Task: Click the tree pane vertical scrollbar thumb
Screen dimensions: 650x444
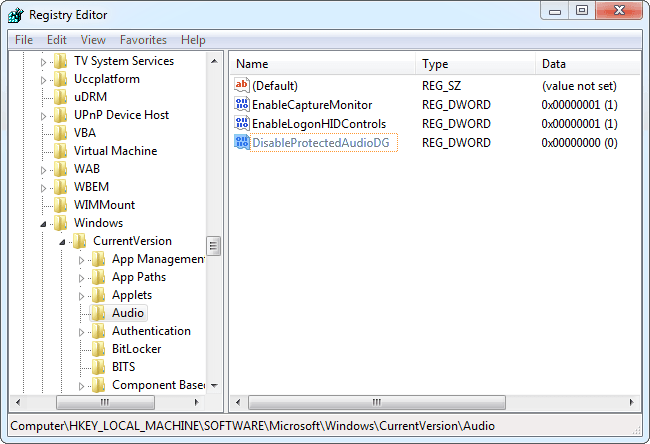Action: 213,247
